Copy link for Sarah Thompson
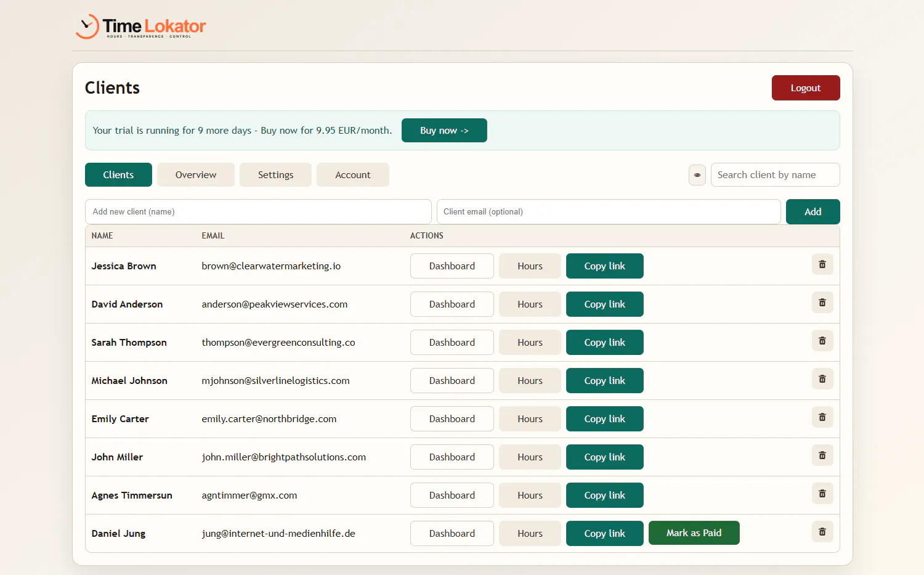Image resolution: width=924 pixels, height=575 pixels. pos(605,342)
